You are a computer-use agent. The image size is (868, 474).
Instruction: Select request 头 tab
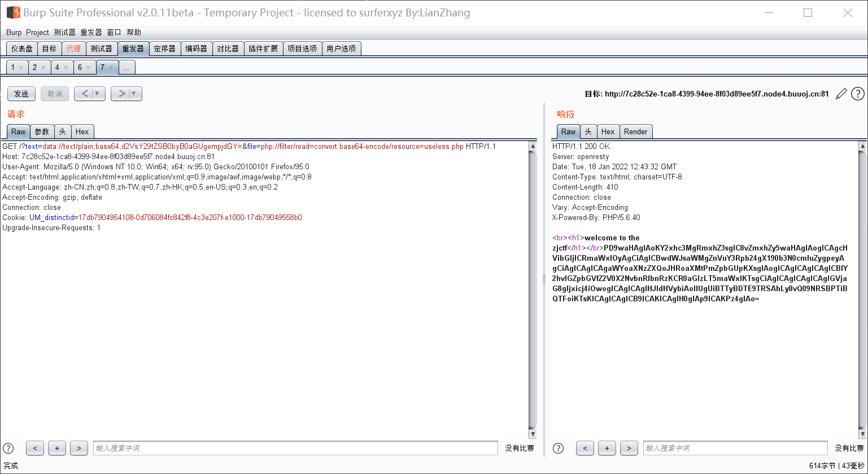[x=62, y=131]
